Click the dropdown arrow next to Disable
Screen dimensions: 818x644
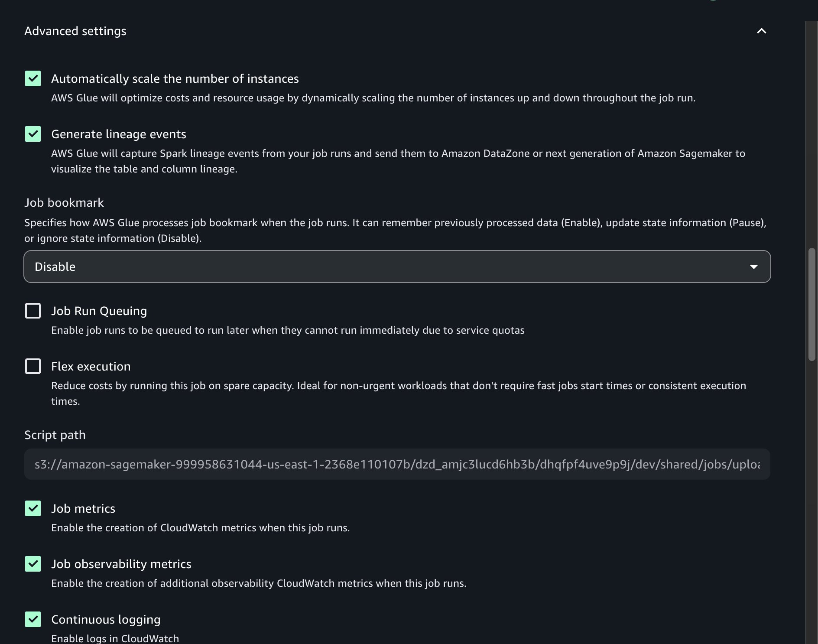click(754, 267)
